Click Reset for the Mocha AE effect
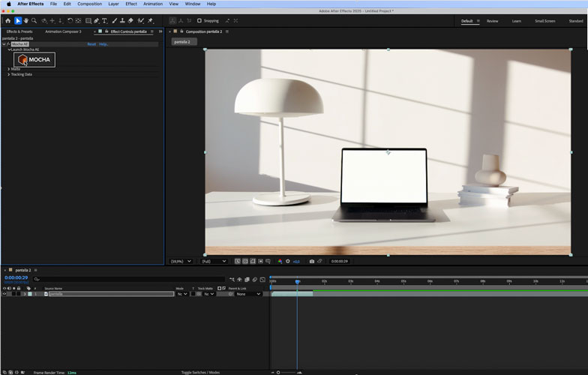Viewport: 588px width, 375px height. [91, 44]
